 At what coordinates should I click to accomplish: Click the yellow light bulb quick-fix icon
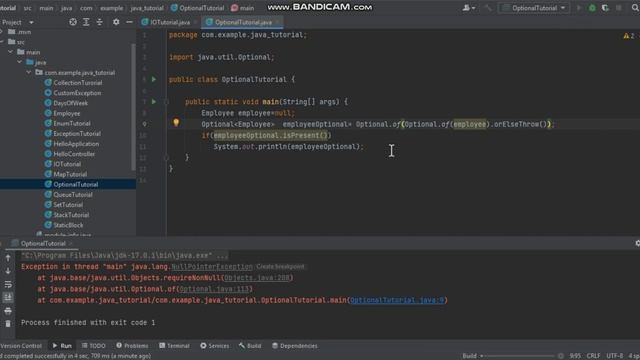click(x=176, y=122)
